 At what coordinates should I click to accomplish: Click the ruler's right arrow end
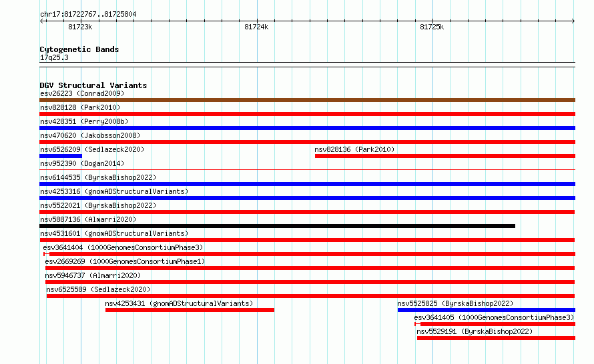point(573,21)
